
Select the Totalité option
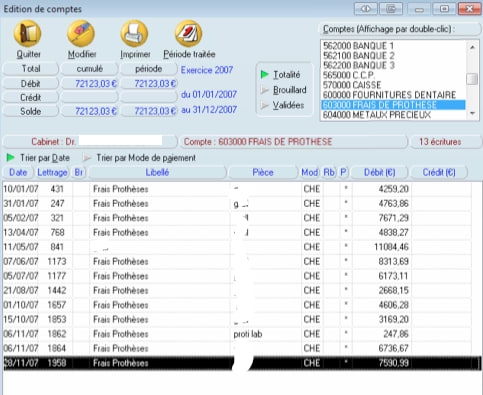pyautogui.click(x=280, y=74)
